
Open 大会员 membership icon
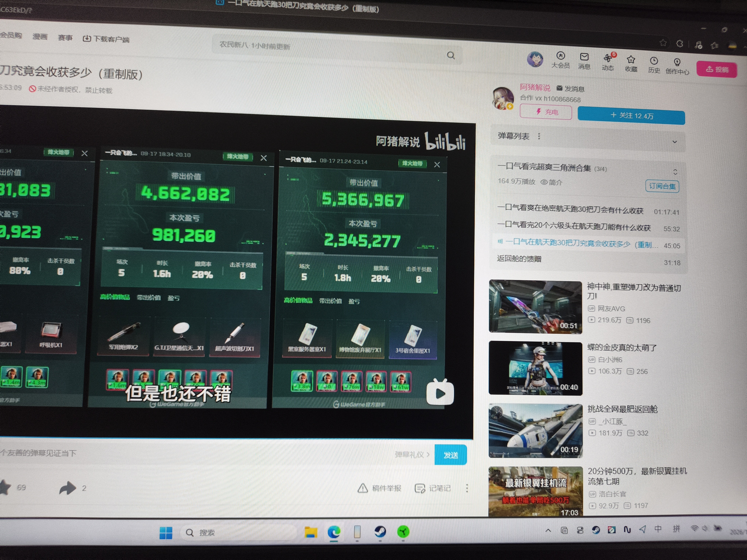[561, 60]
